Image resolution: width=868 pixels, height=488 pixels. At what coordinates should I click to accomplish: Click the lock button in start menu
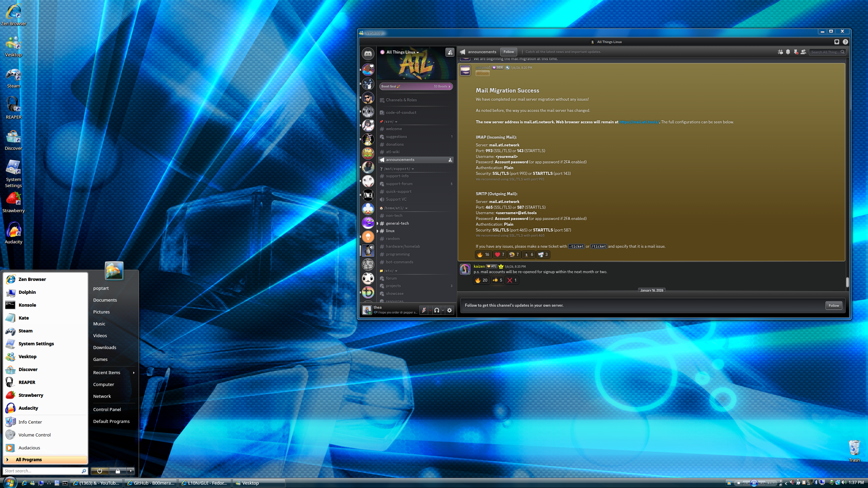coord(118,471)
